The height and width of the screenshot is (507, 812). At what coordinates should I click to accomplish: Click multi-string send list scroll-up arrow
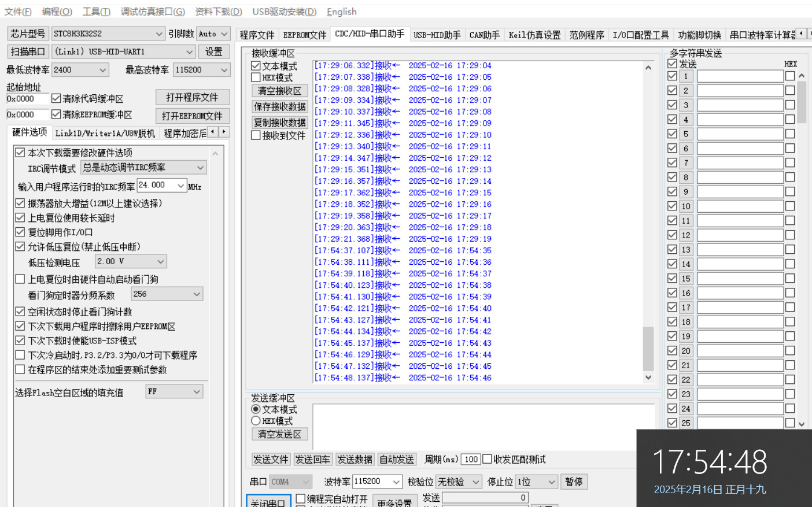coord(802,76)
